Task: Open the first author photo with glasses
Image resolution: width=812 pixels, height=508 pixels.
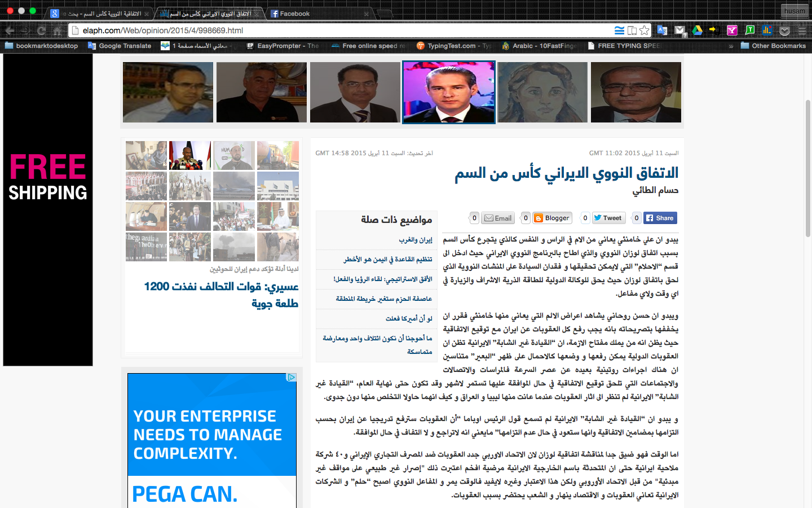Action: tap(168, 92)
